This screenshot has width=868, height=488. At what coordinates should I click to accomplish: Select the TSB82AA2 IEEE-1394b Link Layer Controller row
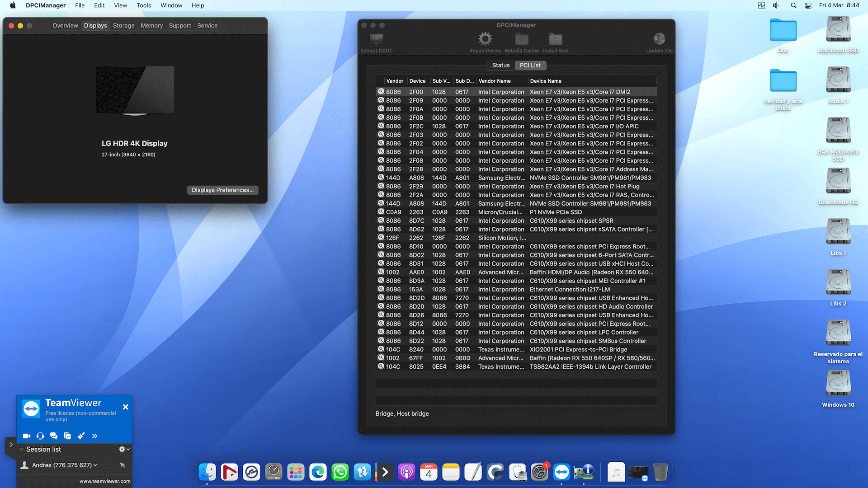(516, 366)
